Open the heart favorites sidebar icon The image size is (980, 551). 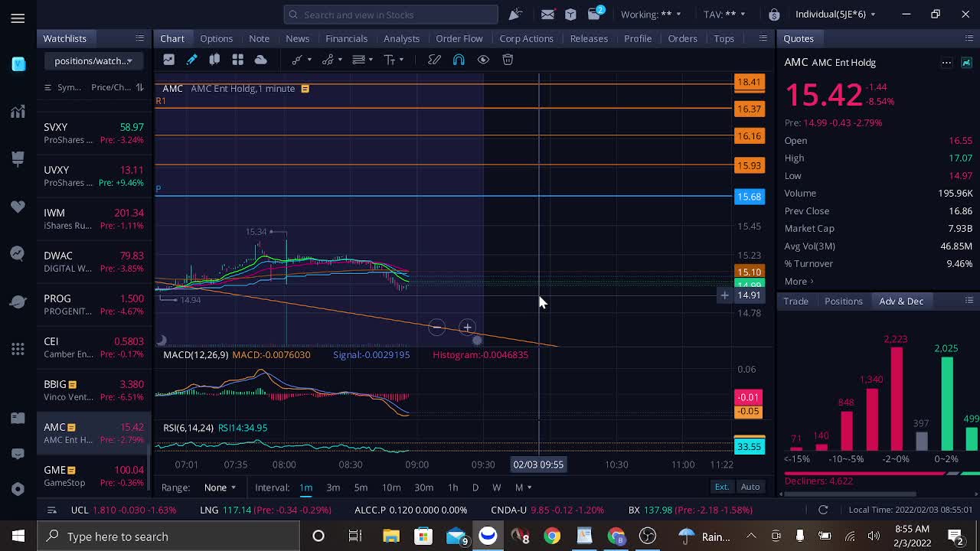18,207
